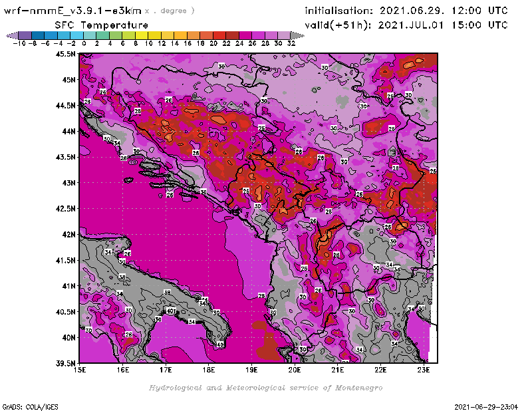Click the '40.5N' latitude label

tap(65, 312)
